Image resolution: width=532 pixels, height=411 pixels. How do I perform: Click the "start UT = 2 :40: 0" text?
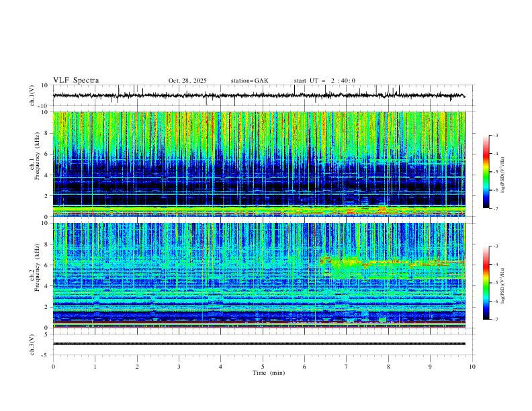[x=324, y=81]
